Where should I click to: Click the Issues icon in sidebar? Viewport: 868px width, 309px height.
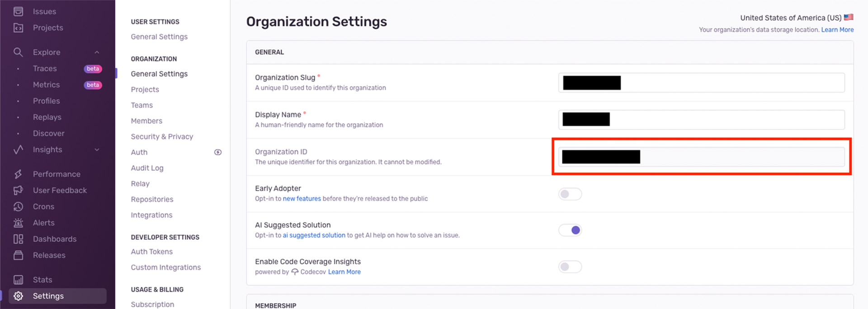point(18,11)
